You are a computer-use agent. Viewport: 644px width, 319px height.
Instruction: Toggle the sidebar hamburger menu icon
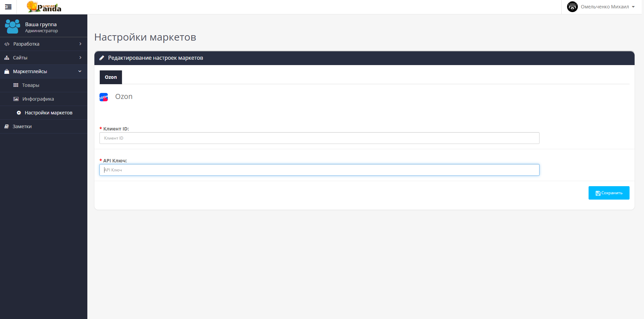pos(8,7)
